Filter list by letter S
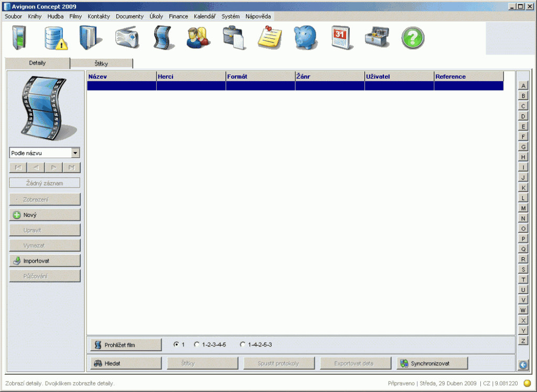This screenshot has height=392, width=537. pyautogui.click(x=523, y=269)
